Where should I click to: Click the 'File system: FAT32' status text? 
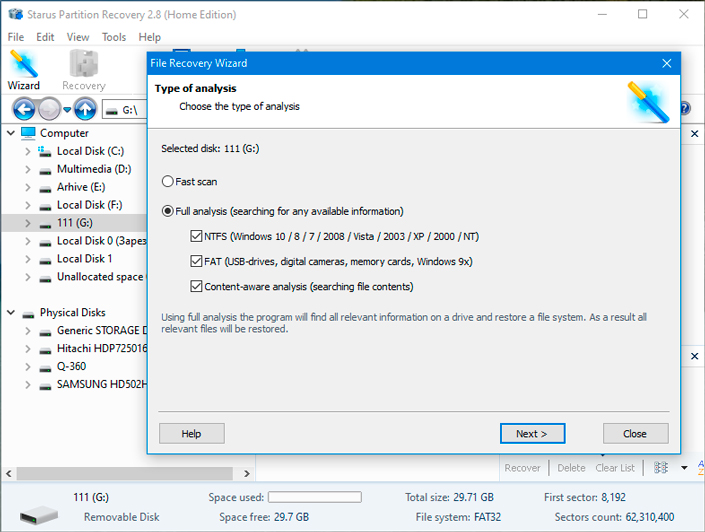458,517
